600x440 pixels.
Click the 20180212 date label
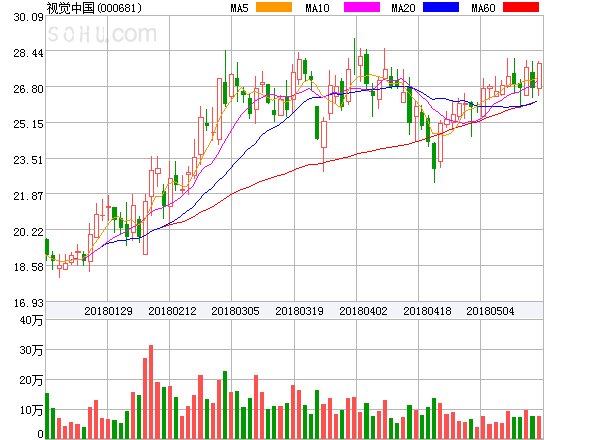[172, 311]
